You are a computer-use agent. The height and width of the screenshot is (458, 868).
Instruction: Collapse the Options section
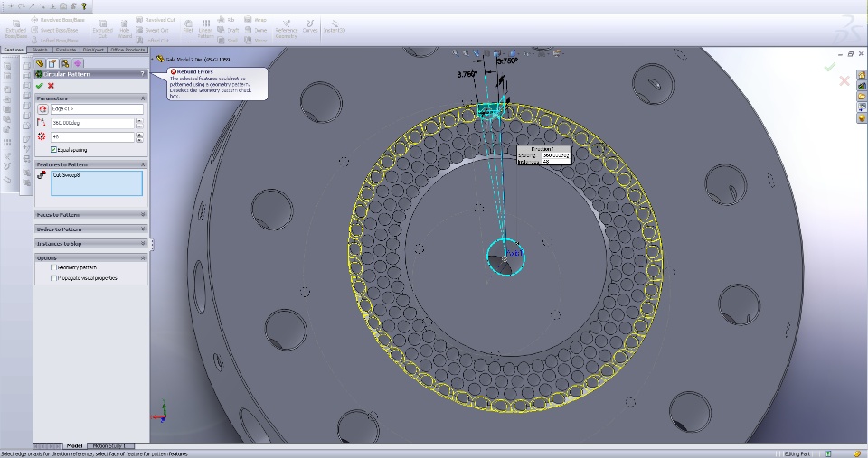143,257
